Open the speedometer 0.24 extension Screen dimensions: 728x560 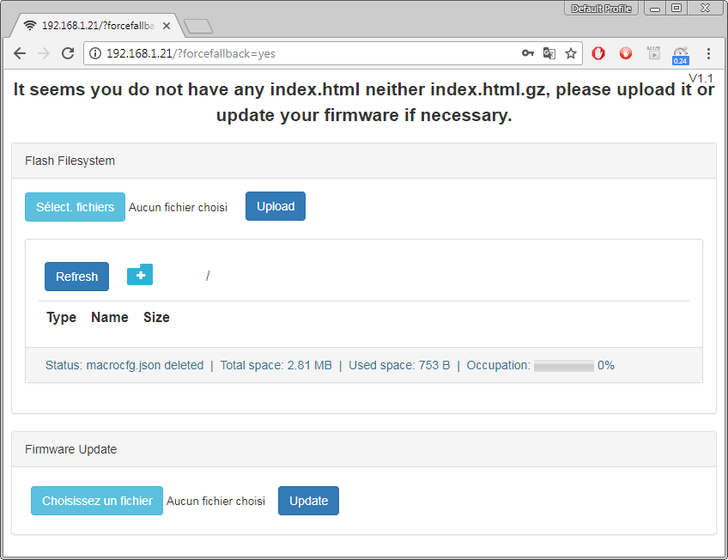point(680,54)
